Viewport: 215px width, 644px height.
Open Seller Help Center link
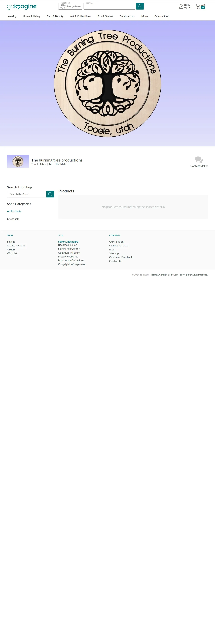click(x=69, y=249)
